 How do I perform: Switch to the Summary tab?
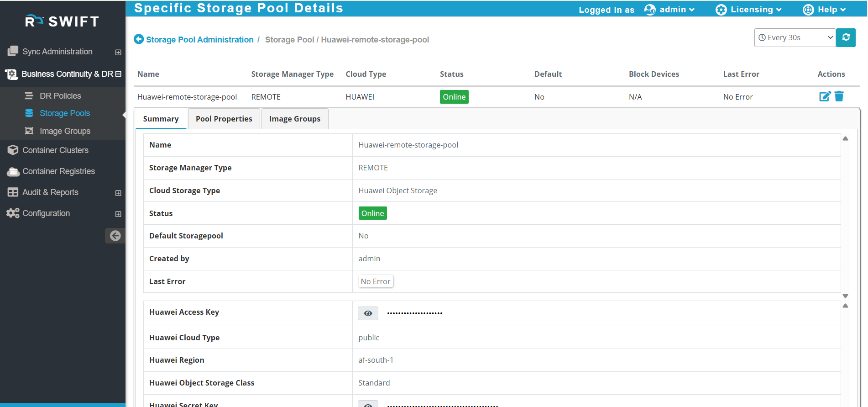pyautogui.click(x=161, y=119)
